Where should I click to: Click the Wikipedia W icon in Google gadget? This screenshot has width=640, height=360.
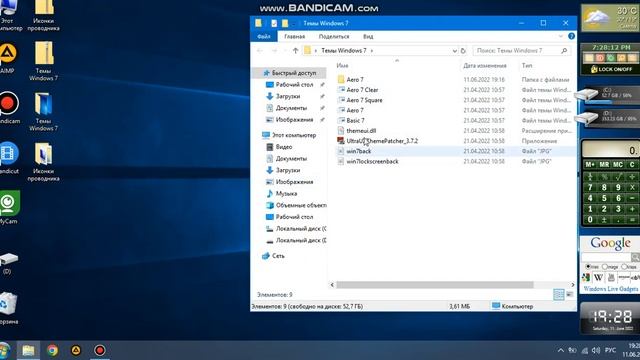[598, 278]
